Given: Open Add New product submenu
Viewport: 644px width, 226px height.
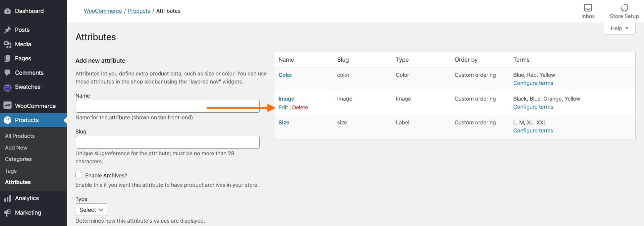Looking at the screenshot, I should coord(16,148).
